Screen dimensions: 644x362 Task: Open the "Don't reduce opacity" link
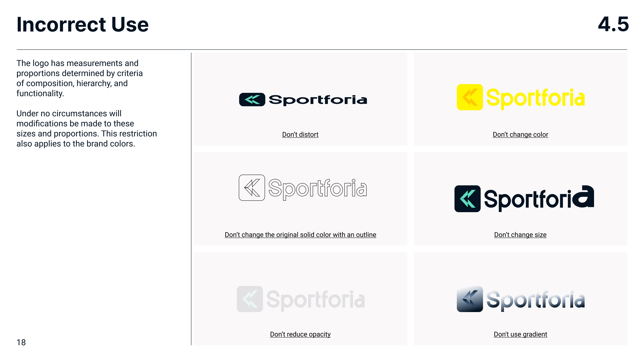tap(300, 334)
